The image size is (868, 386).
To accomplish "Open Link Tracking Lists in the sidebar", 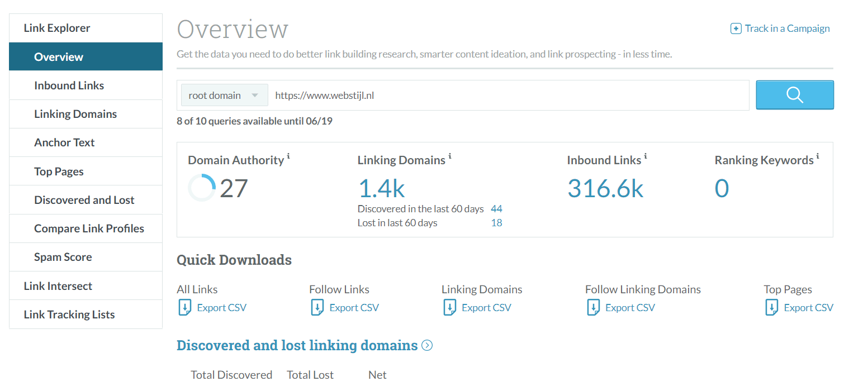I will click(86, 314).
